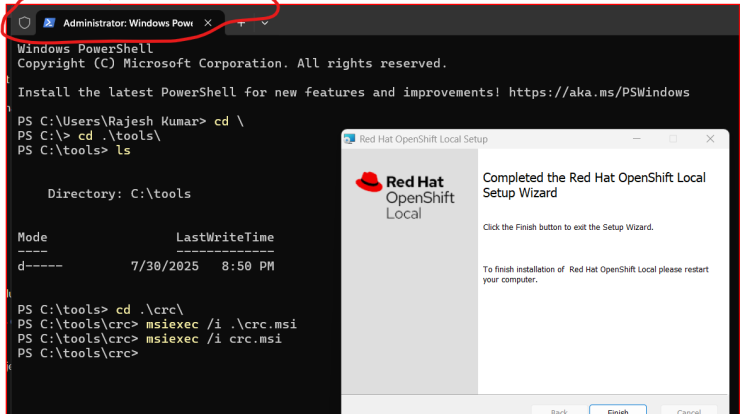
Task: Click the maximize button of the setup dialog
Action: (x=673, y=139)
